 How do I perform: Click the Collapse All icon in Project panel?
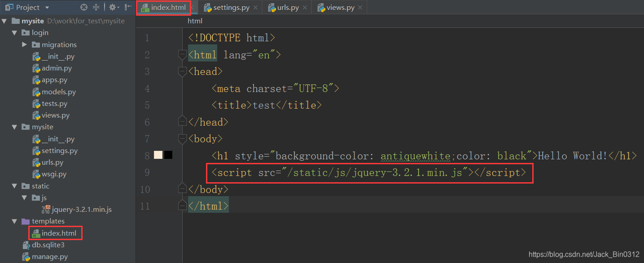[96, 7]
